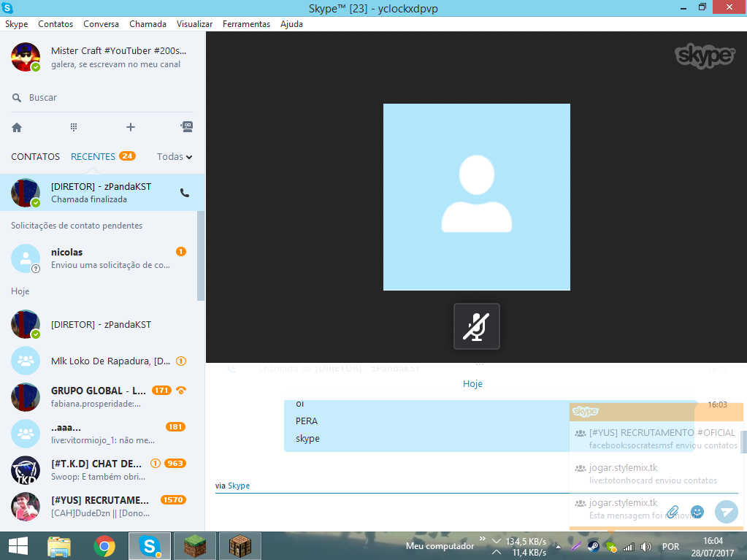Click the contact list scrollbar

coord(201,256)
